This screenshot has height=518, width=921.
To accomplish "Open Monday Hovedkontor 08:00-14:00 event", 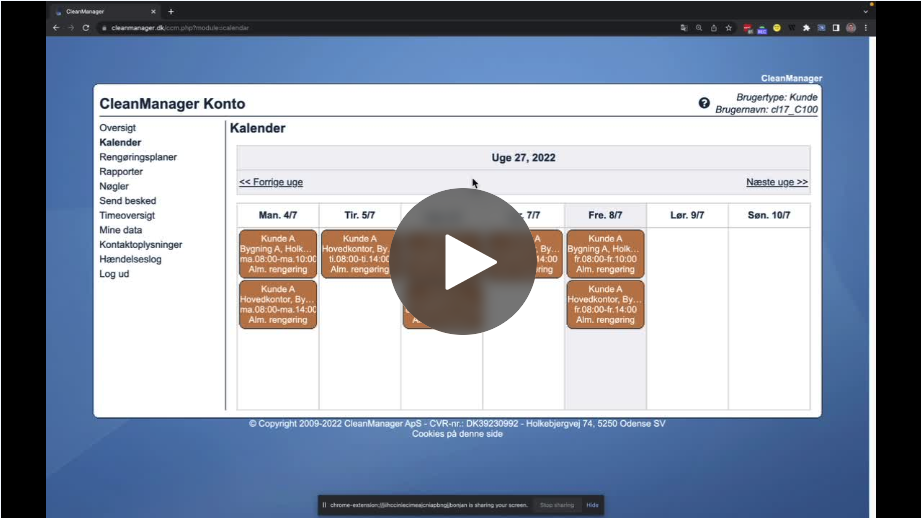I will pyautogui.click(x=278, y=304).
